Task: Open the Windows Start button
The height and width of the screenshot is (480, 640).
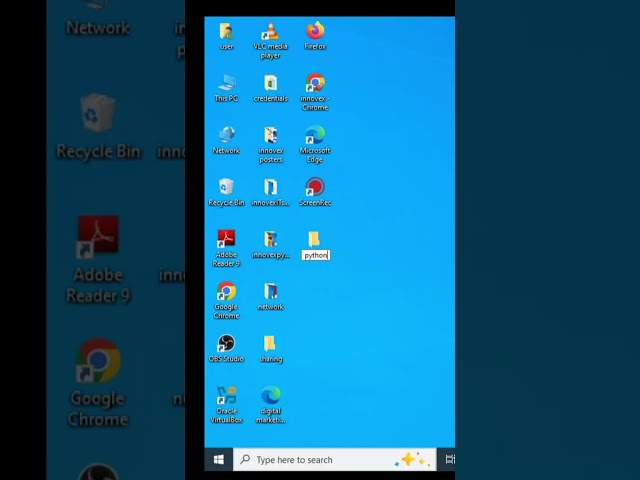Action: (x=219, y=460)
